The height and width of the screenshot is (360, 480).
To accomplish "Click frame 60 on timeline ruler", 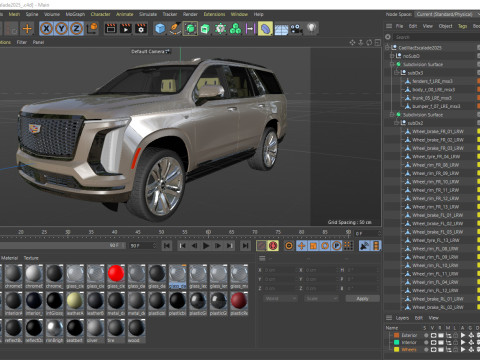I will click(208, 232).
